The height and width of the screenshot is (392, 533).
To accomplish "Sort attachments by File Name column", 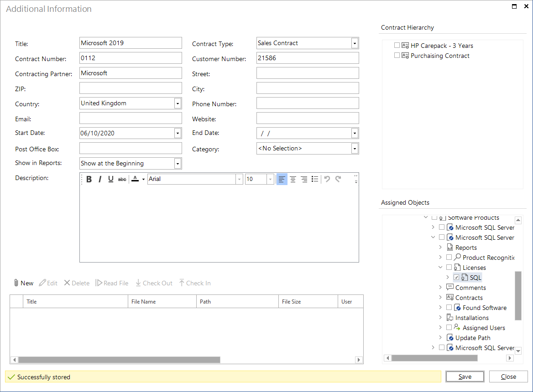I will (x=162, y=301).
